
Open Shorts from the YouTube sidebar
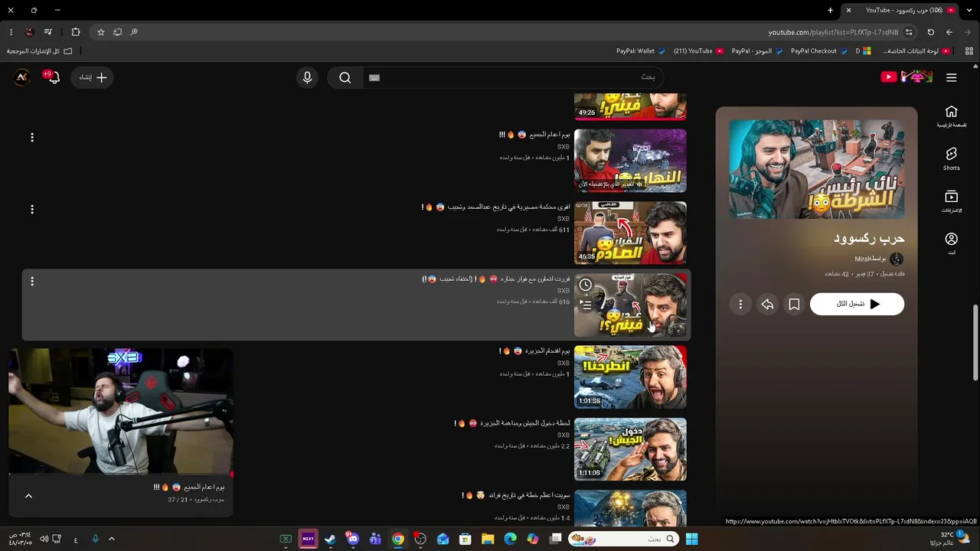tap(951, 159)
